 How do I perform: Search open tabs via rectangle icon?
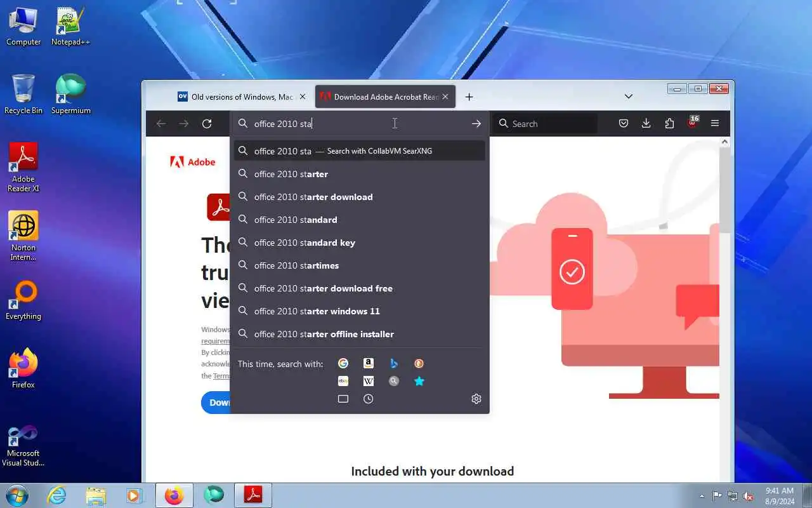point(343,399)
